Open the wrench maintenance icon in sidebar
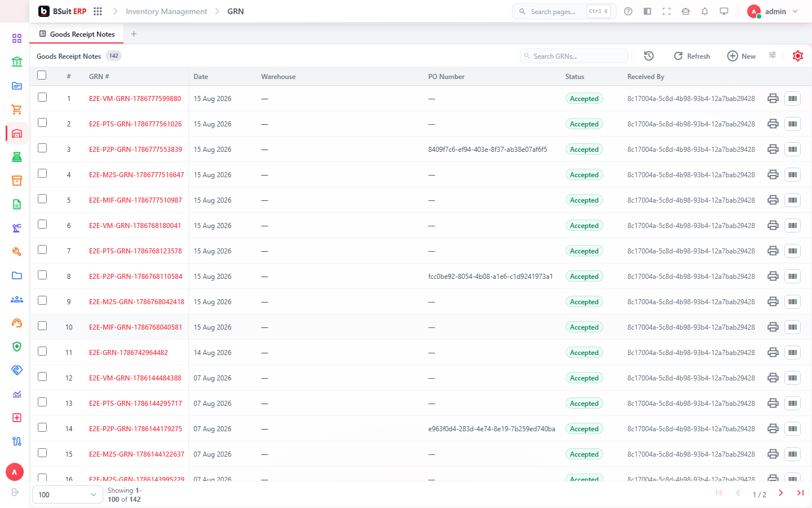 (x=17, y=252)
